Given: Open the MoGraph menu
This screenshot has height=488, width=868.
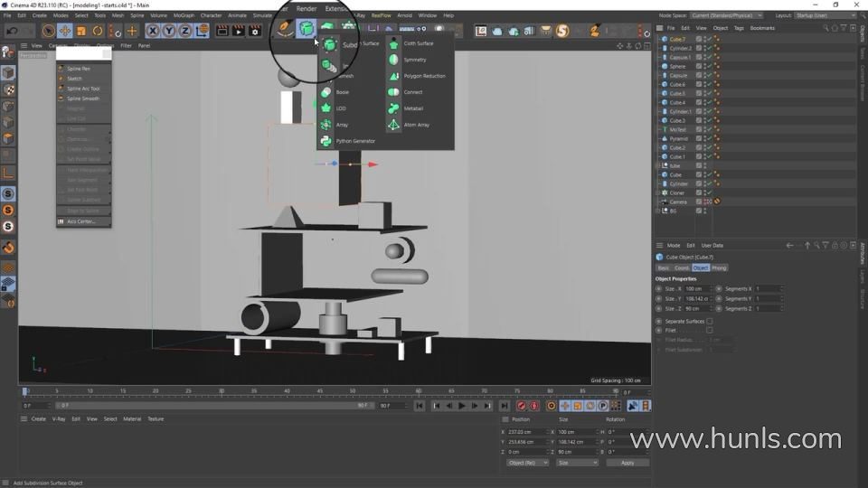Looking at the screenshot, I should [x=184, y=15].
